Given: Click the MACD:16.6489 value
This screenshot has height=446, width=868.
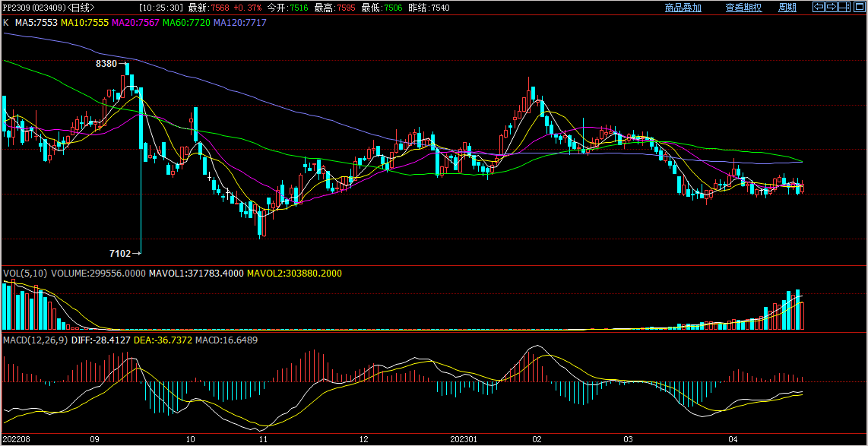Looking at the screenshot, I should [227, 339].
